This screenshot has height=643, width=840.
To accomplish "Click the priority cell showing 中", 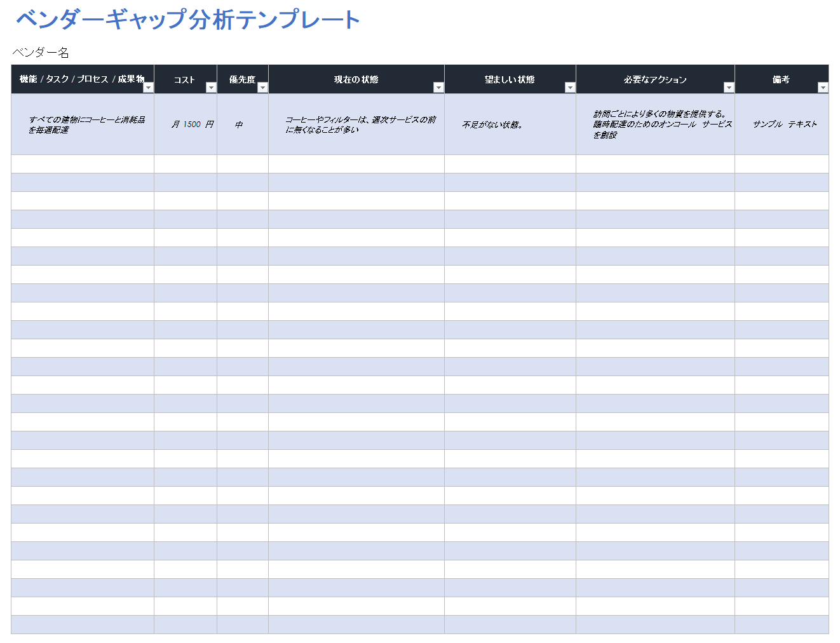I will click(243, 125).
